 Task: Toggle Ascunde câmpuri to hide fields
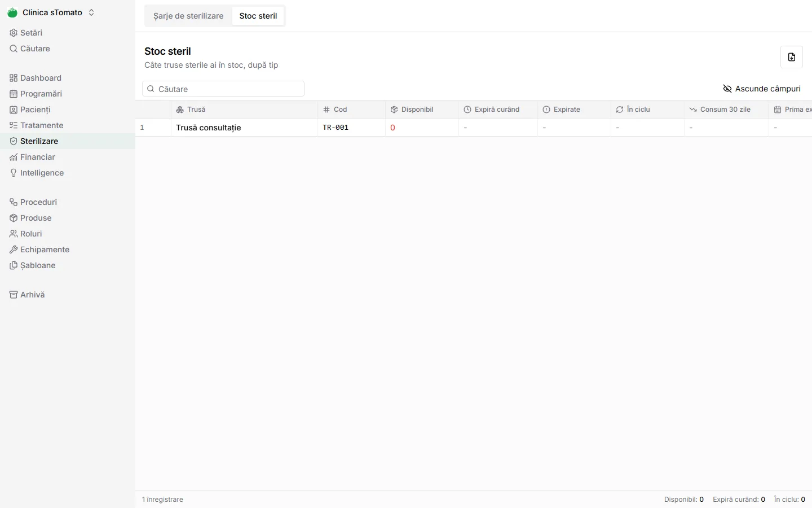click(x=762, y=89)
